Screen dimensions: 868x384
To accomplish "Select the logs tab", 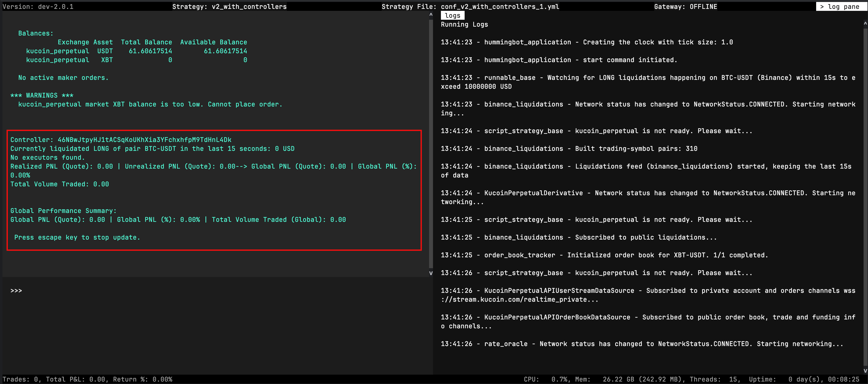I will tap(452, 16).
